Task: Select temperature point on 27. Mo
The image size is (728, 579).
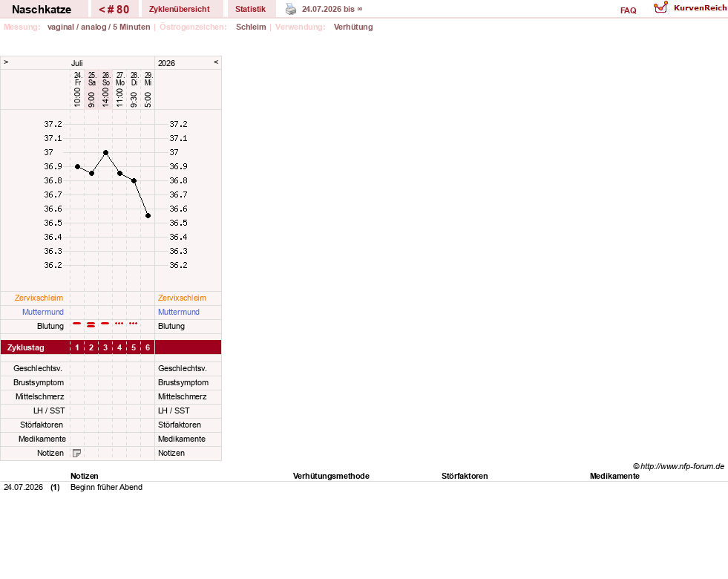Action: [119, 174]
